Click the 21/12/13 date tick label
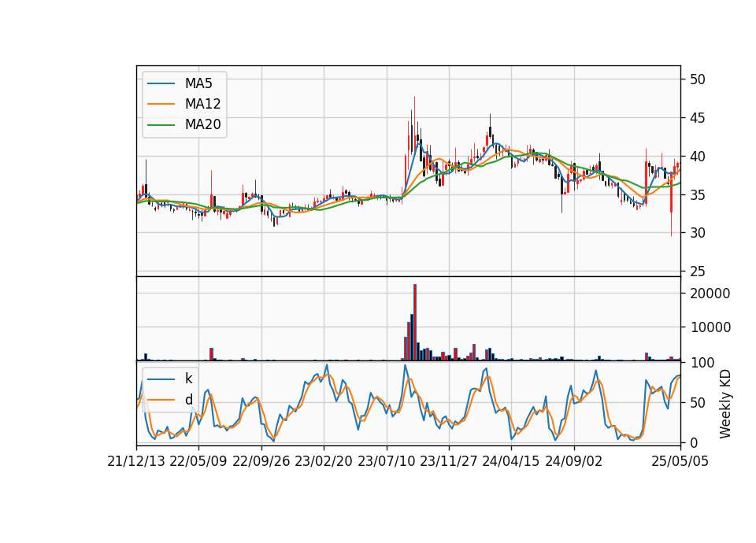This screenshot has width=756, height=543. (x=136, y=461)
